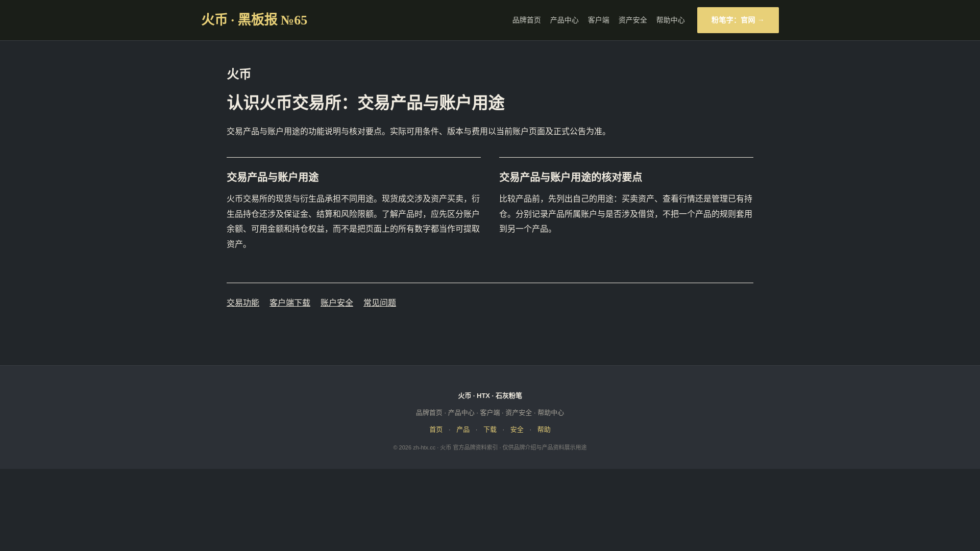This screenshot has width=980, height=551.
Task: Click the yellow 安全 footer link
Action: click(x=517, y=429)
